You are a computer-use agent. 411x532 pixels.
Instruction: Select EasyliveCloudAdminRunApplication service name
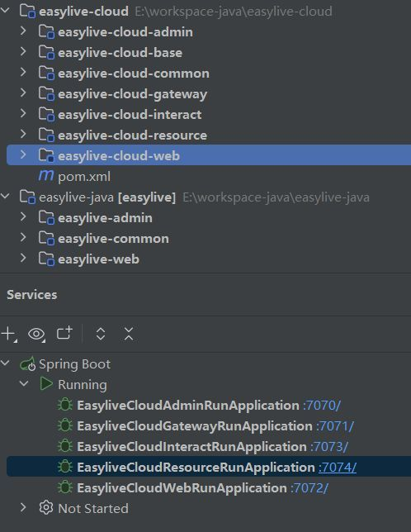coord(188,405)
